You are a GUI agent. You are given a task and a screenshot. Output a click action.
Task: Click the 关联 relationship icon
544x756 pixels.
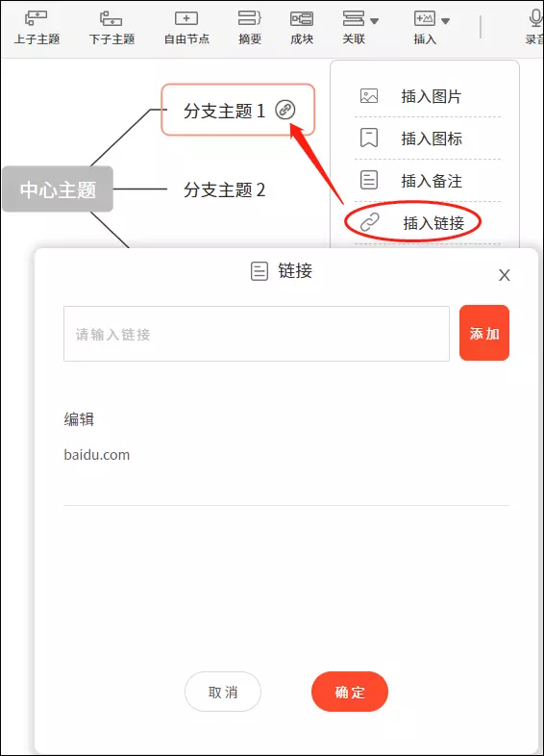(353, 19)
